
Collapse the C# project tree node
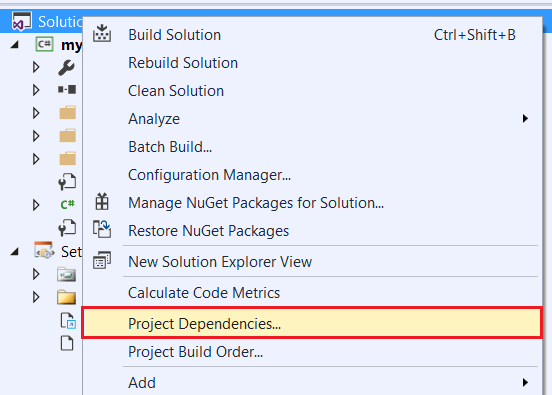pyautogui.click(x=14, y=45)
